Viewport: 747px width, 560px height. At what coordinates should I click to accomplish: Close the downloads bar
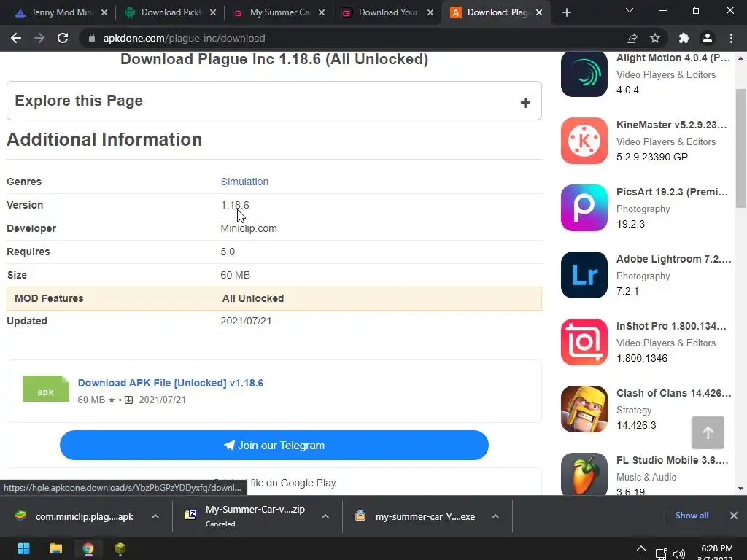[x=734, y=516]
